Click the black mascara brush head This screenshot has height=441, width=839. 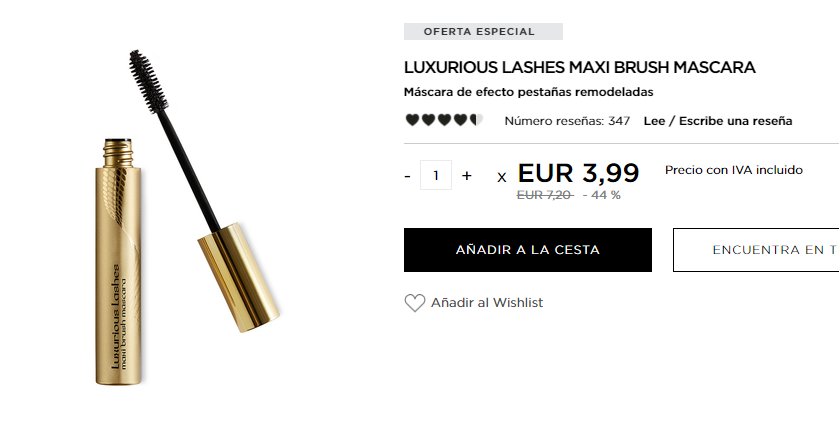click(x=149, y=81)
